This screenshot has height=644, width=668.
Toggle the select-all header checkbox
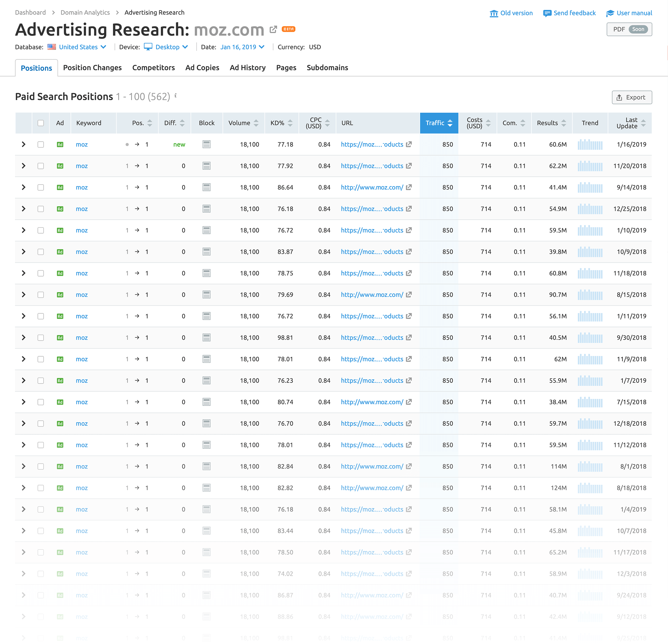tap(41, 123)
